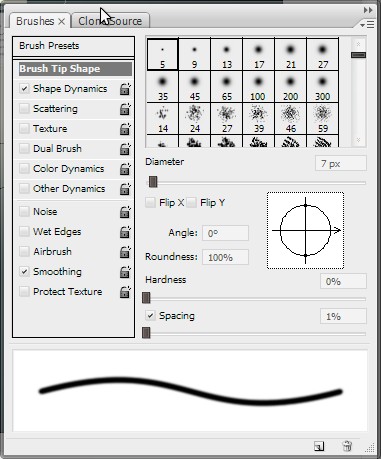Lock the Protect Texture setting

125,292
